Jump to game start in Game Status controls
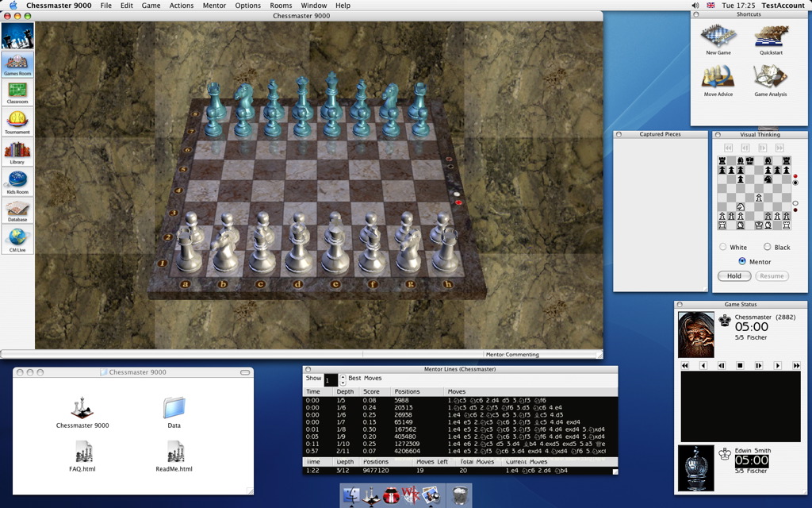 (x=684, y=365)
